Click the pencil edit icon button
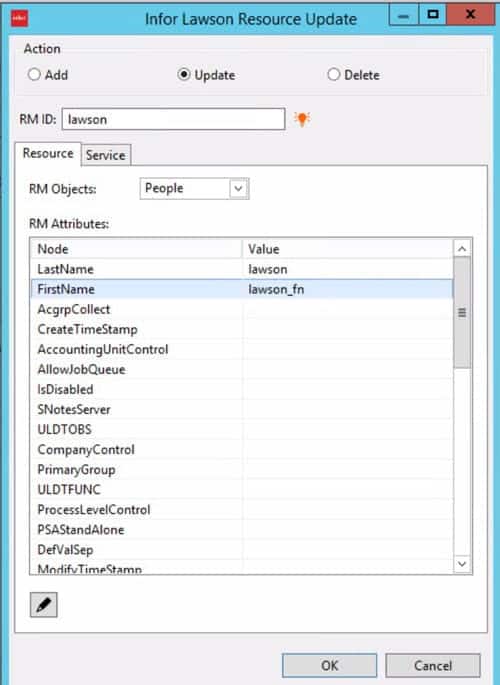Viewport: 500px width, 685px height. tap(43, 605)
